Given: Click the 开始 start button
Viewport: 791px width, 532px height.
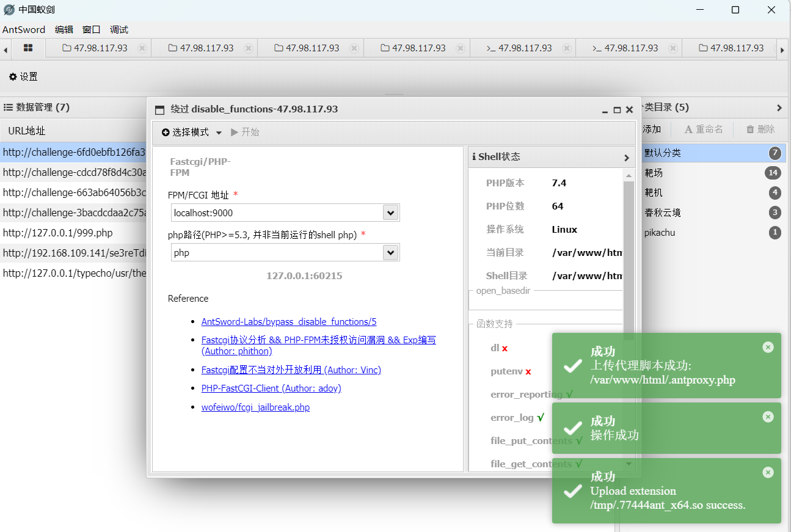Looking at the screenshot, I should 245,133.
